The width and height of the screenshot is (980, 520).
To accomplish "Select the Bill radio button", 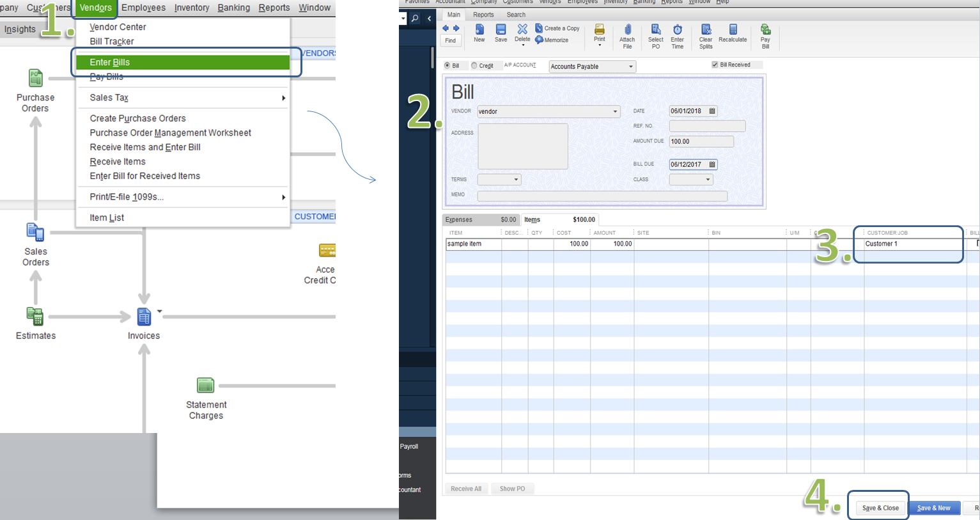I will tap(447, 65).
